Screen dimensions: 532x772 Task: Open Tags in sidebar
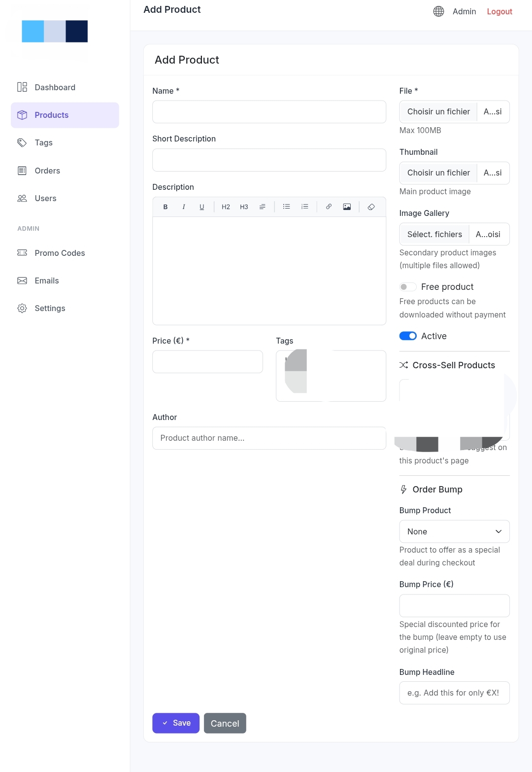click(x=65, y=142)
